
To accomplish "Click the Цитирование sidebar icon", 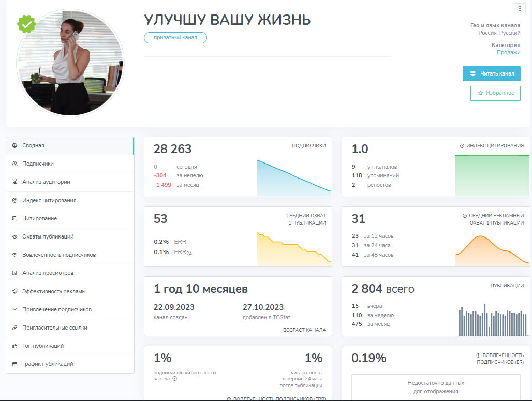I will [x=14, y=218].
